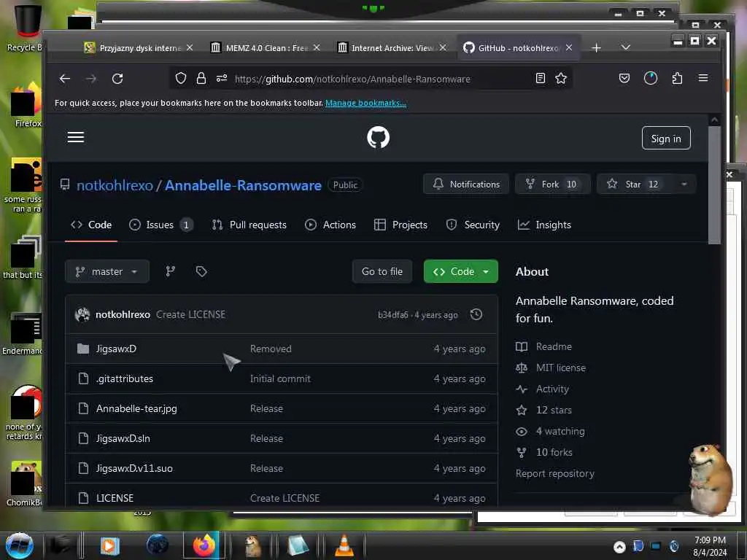View tags via tag icon
Viewport: 747px width, 560px height.
tap(201, 271)
